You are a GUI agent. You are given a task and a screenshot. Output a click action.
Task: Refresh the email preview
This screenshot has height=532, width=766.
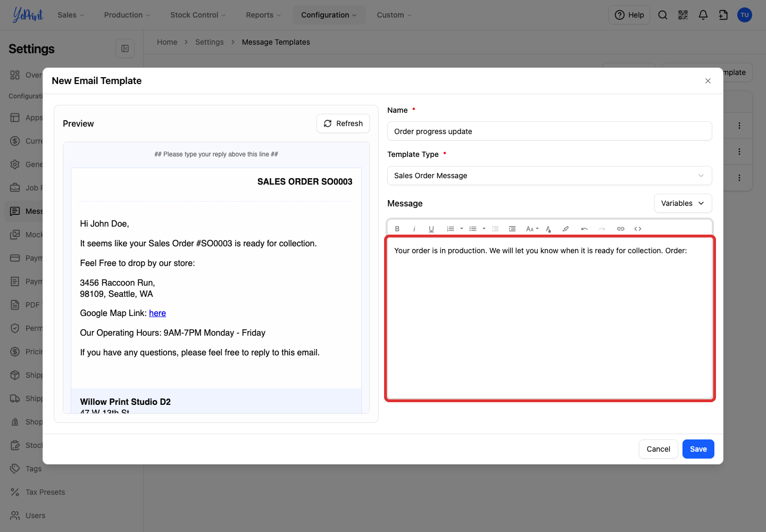[x=343, y=123]
